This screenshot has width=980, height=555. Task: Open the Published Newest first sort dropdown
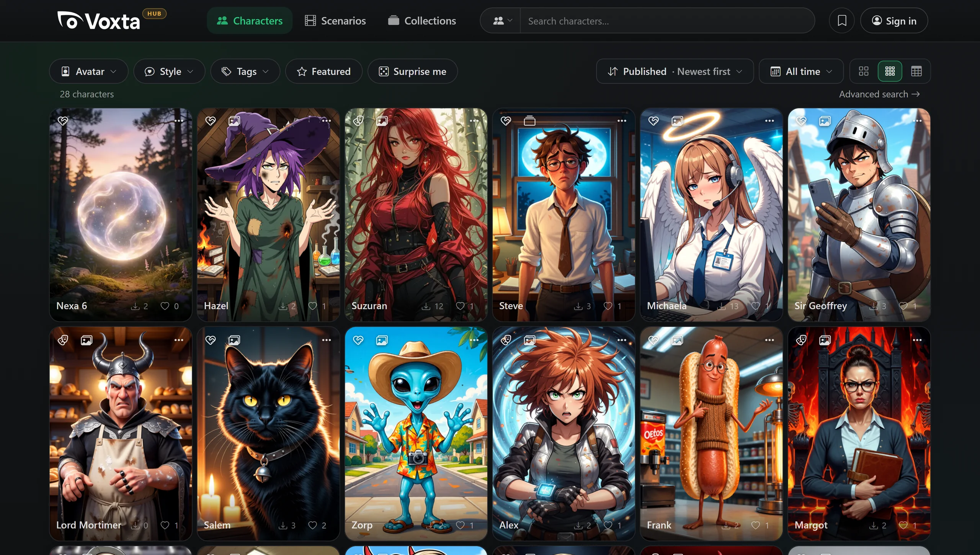click(675, 71)
